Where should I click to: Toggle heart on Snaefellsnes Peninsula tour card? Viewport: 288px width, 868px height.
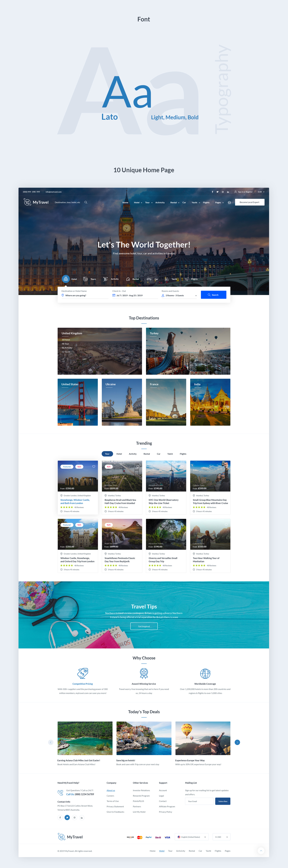click(x=138, y=525)
